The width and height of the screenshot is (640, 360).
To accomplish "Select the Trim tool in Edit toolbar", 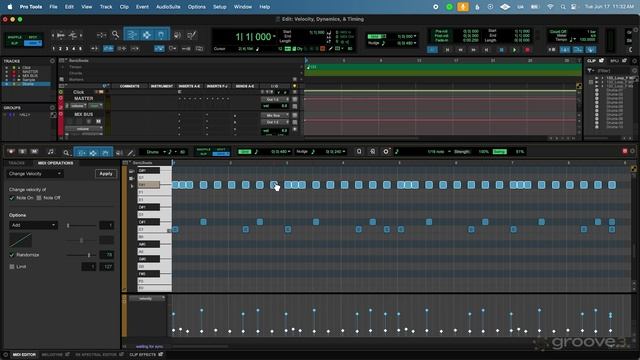I will pos(132,36).
